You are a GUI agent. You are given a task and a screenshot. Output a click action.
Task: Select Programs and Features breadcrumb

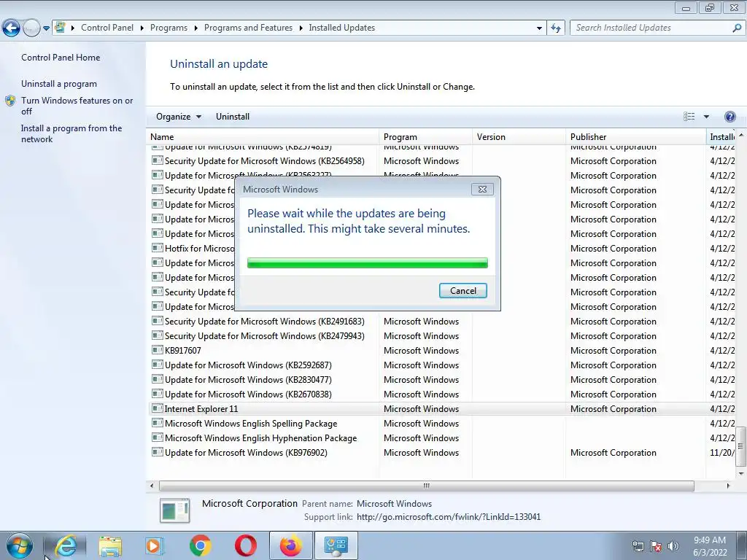(248, 28)
